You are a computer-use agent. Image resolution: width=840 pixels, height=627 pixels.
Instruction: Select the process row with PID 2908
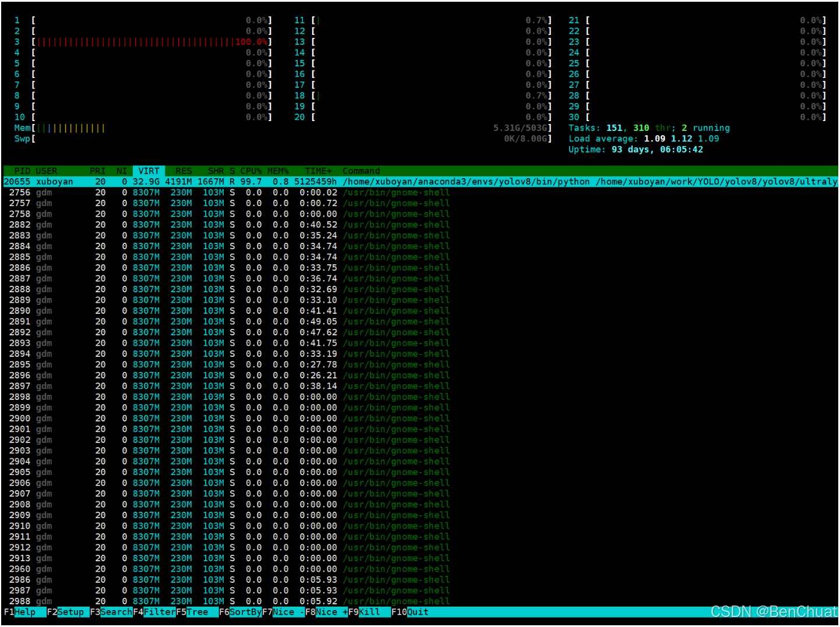(420, 504)
